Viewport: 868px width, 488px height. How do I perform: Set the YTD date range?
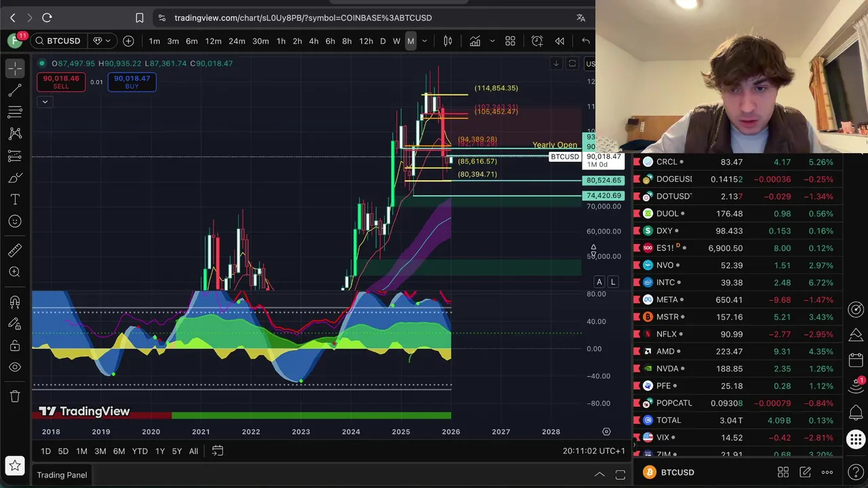(140, 451)
